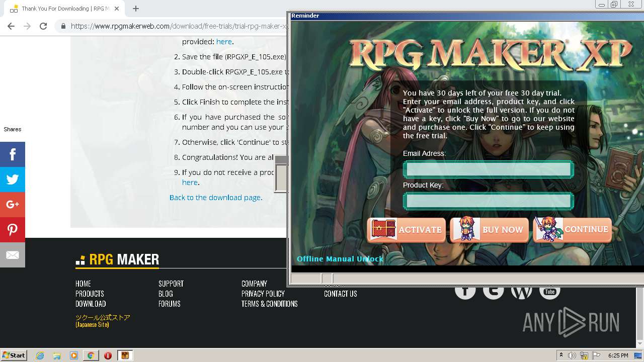Go forward in Chrome browser
The image size is (644, 362).
(27, 26)
